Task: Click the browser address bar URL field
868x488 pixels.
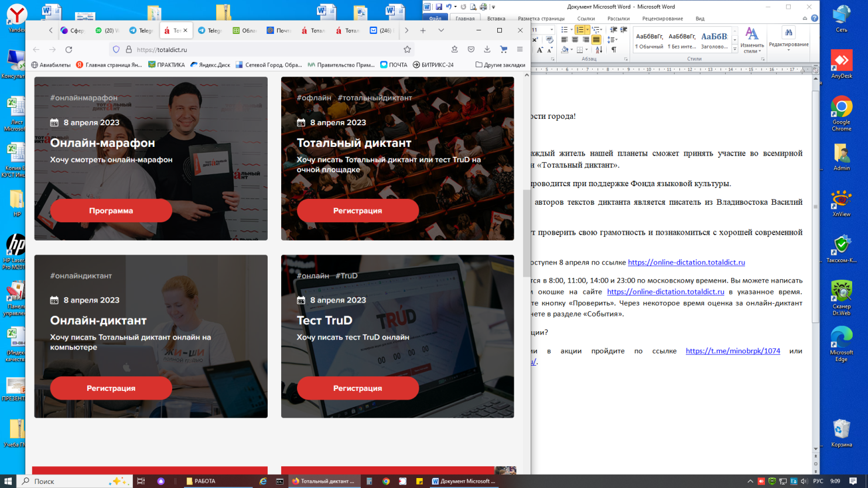Action: pyautogui.click(x=264, y=50)
